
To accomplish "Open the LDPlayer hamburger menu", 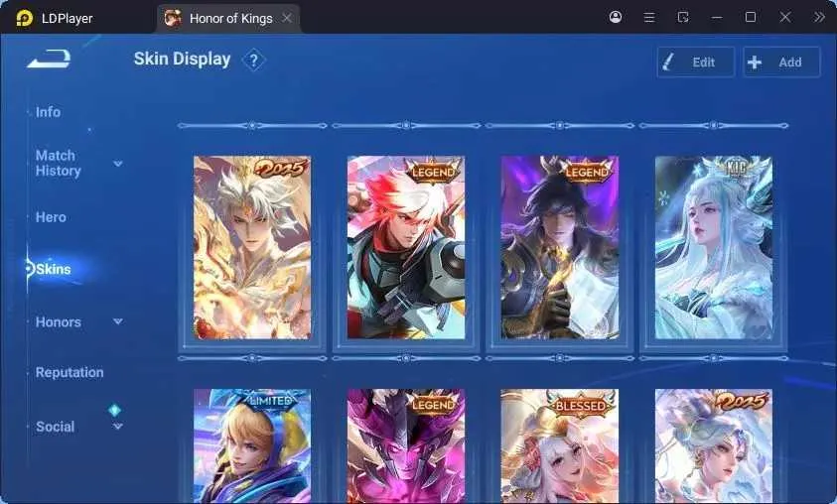I will [649, 18].
